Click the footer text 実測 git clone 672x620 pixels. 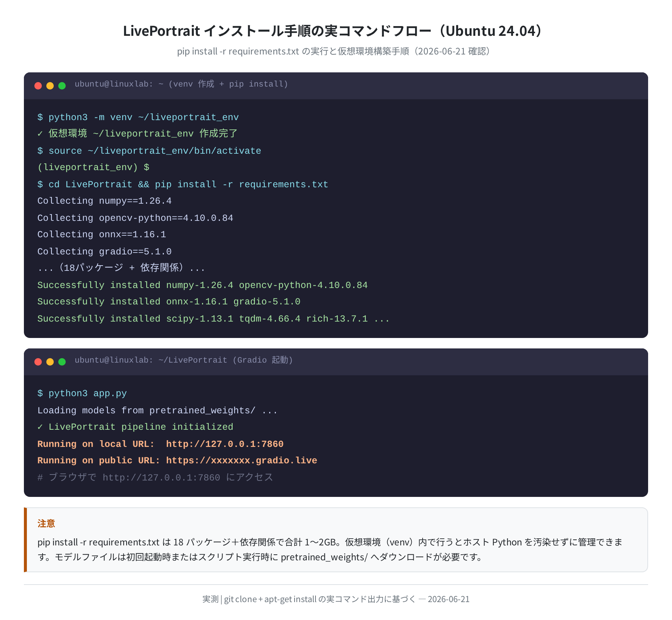336,599
